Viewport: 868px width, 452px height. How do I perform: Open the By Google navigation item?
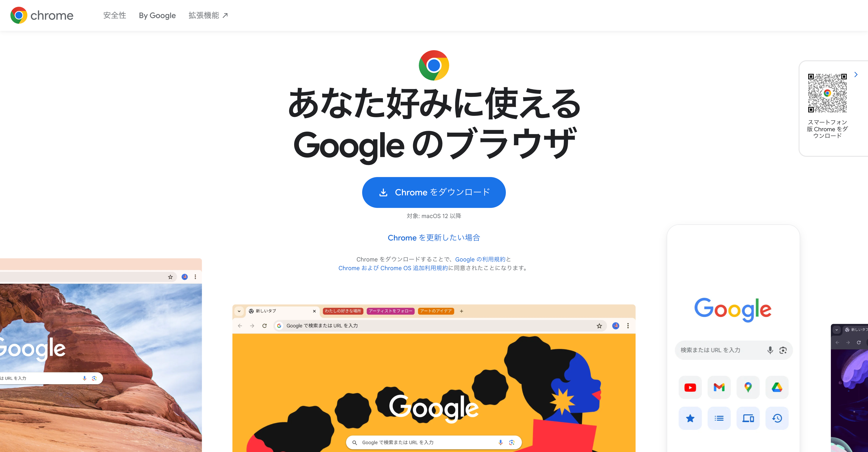tap(157, 15)
